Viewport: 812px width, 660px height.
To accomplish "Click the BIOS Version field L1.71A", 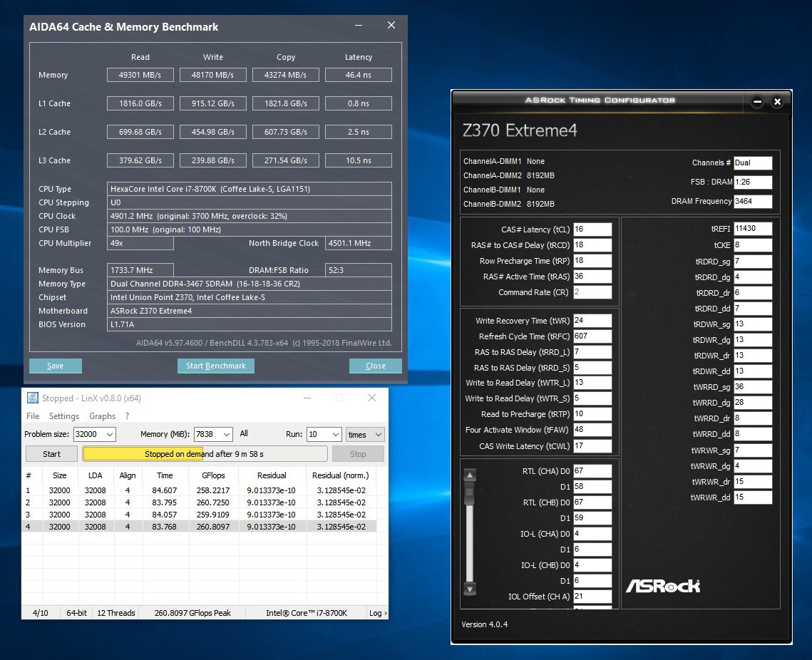I will tap(249, 324).
